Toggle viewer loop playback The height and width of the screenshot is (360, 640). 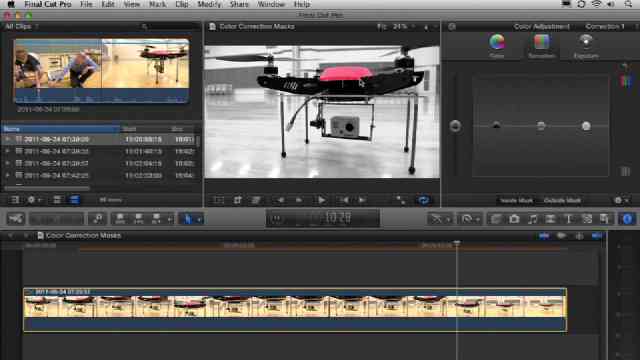coord(423,200)
